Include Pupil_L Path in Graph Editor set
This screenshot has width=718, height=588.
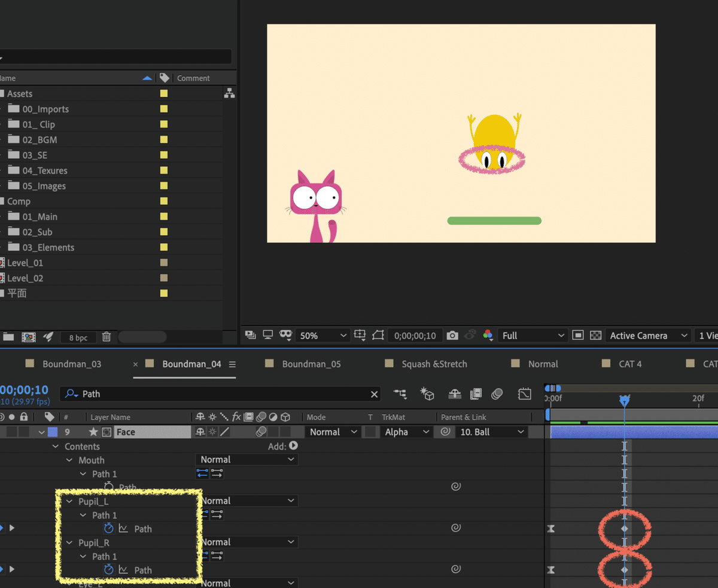pos(123,529)
